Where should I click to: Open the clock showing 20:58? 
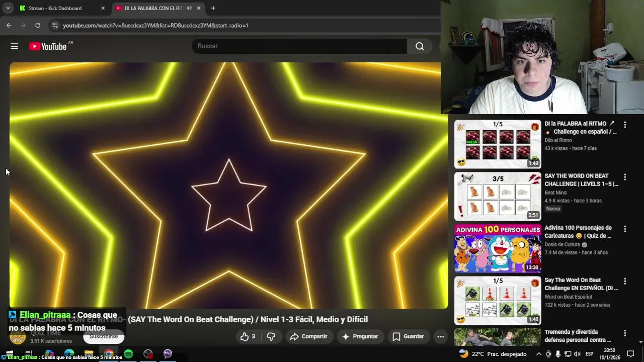point(609,354)
